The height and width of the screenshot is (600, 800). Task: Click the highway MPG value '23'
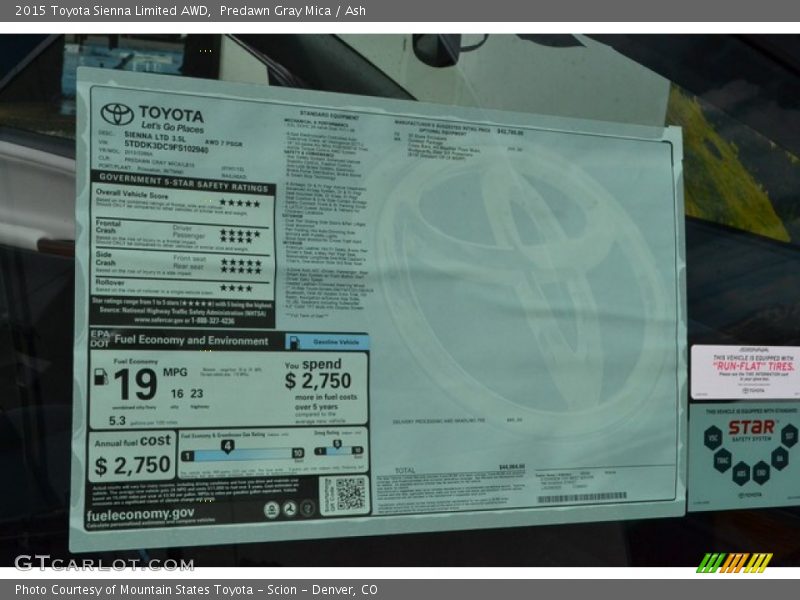coord(196,393)
